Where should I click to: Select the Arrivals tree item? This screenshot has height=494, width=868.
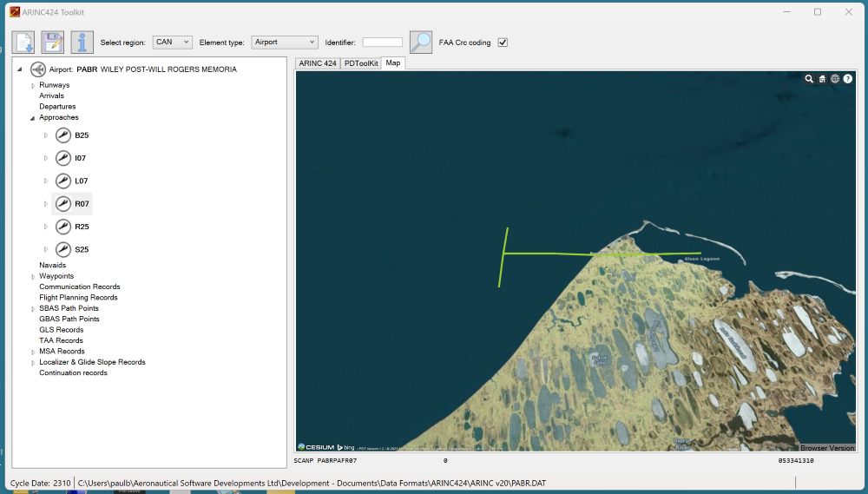tap(51, 96)
